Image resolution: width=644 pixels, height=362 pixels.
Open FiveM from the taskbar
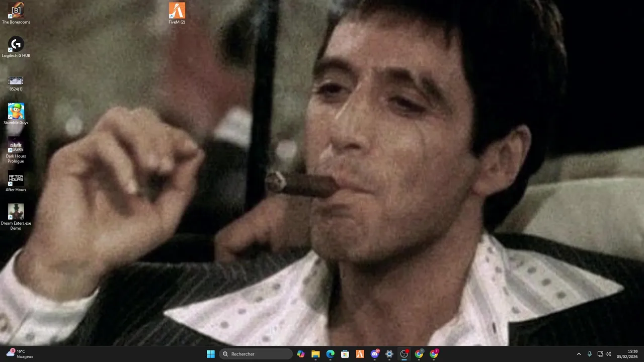360,354
